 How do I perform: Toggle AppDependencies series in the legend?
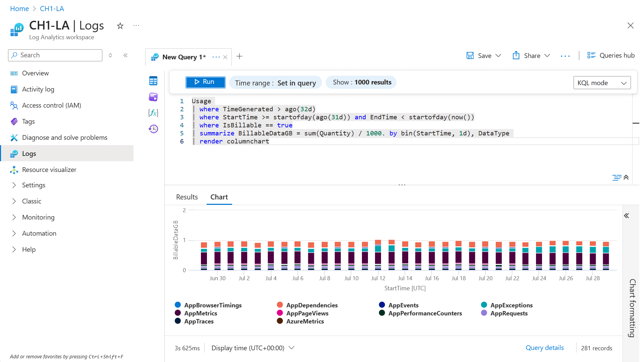pos(312,305)
